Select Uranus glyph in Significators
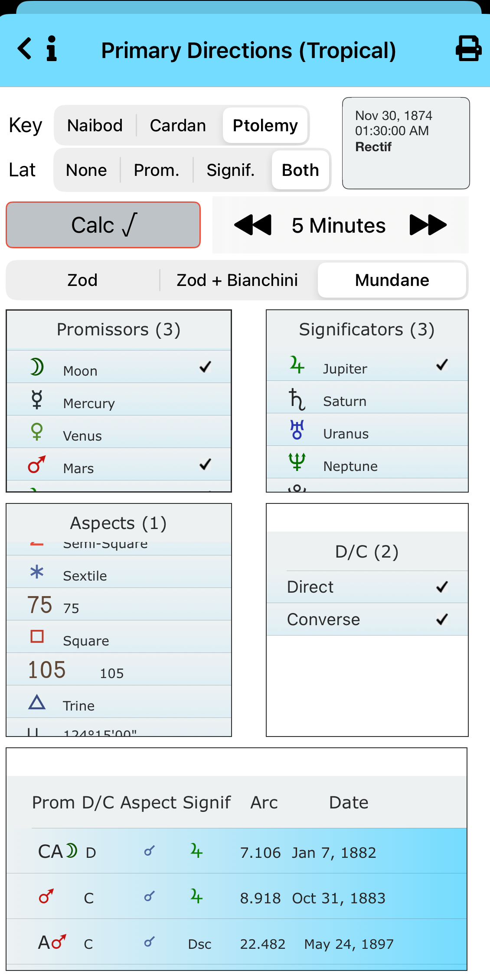 [297, 430]
